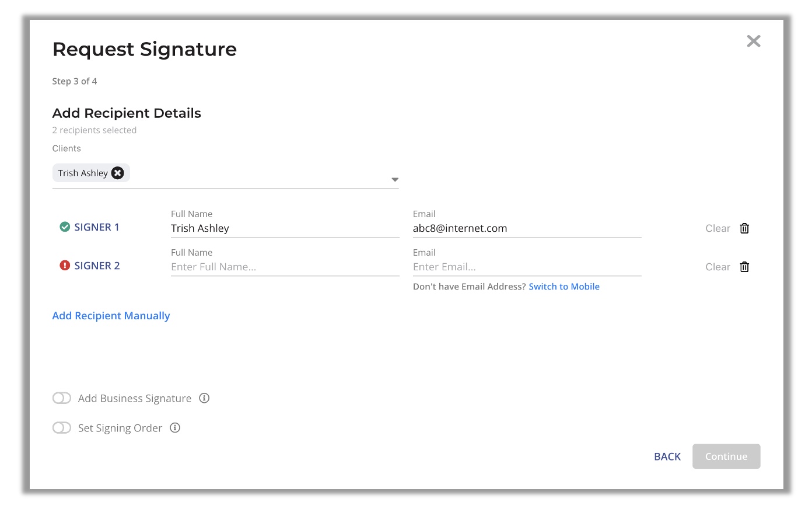Screen dimensions: 812x516
Task: Go BACK to the previous step
Action: (667, 456)
